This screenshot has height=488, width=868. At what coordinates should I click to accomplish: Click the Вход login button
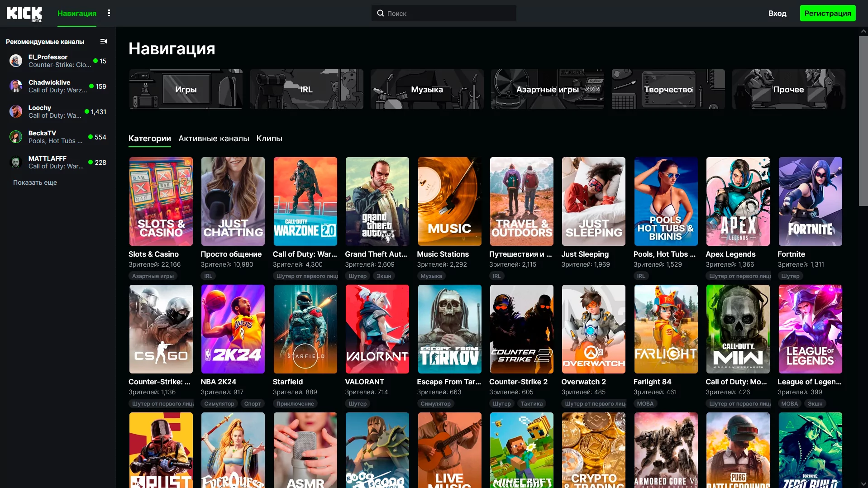click(x=777, y=13)
